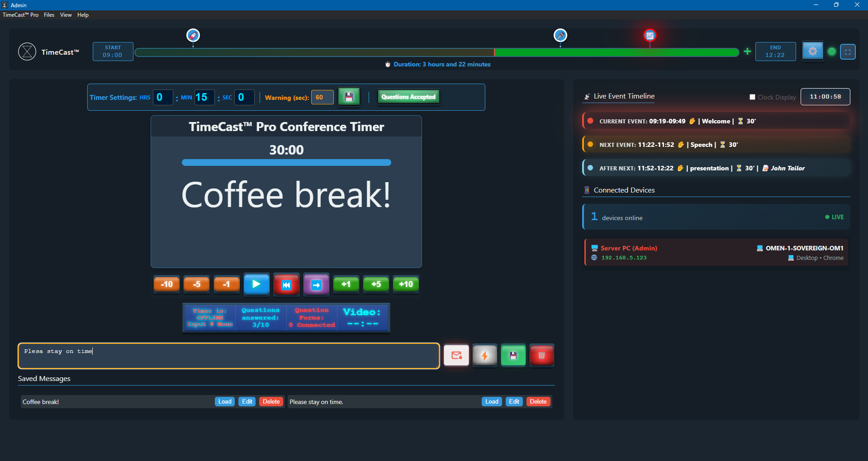Image resolution: width=868 pixels, height=461 pixels.
Task: Click the settings gear icon
Action: coord(812,51)
